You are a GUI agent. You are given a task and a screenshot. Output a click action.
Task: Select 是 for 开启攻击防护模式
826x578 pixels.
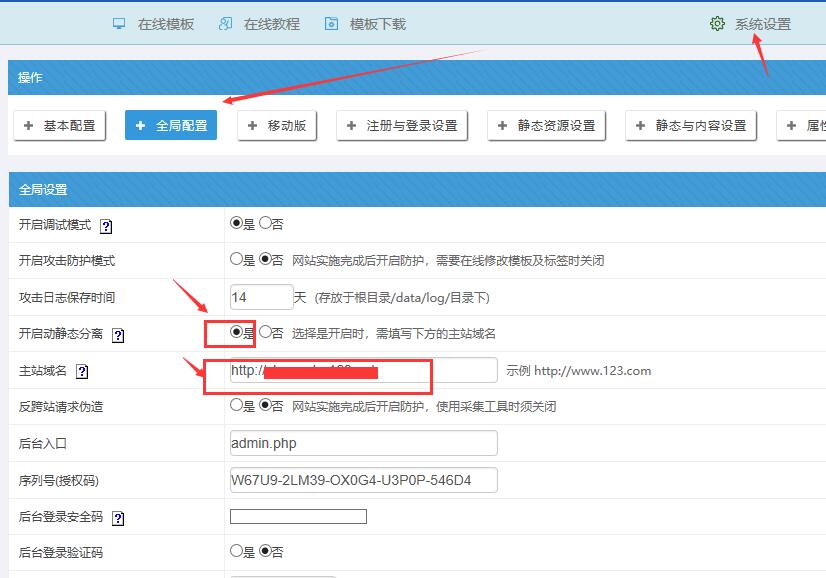[x=237, y=260]
